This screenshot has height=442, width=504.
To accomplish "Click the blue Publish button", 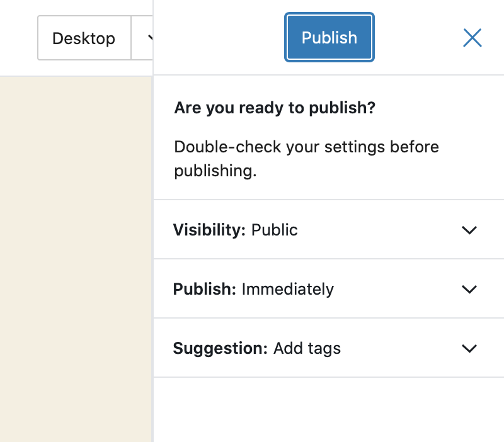I will (329, 37).
